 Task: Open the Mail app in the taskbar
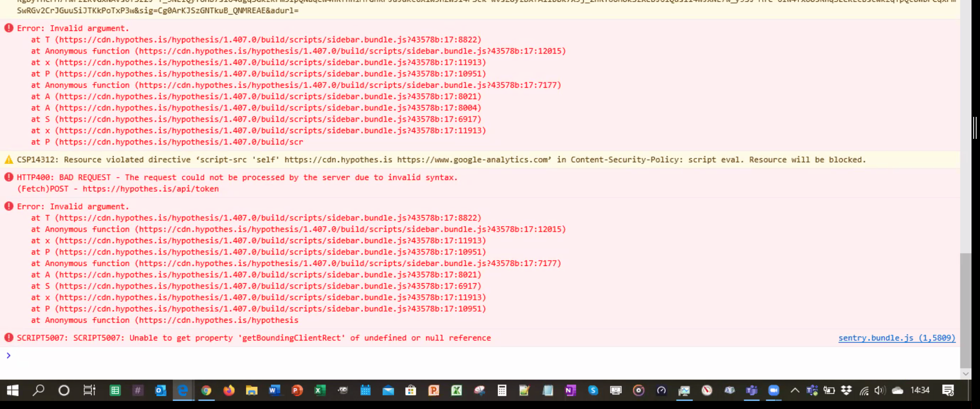point(388,390)
